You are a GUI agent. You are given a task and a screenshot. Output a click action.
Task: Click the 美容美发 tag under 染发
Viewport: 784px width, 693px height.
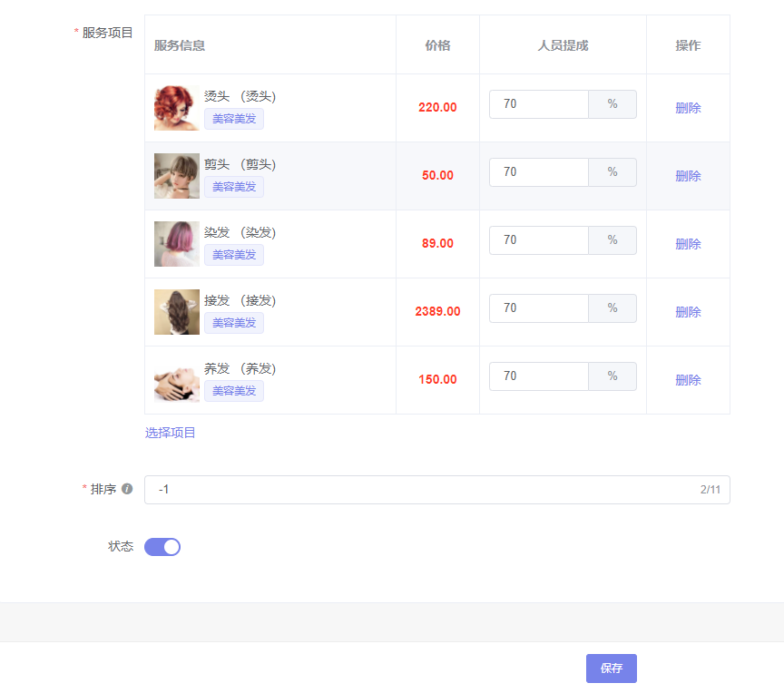(x=234, y=255)
